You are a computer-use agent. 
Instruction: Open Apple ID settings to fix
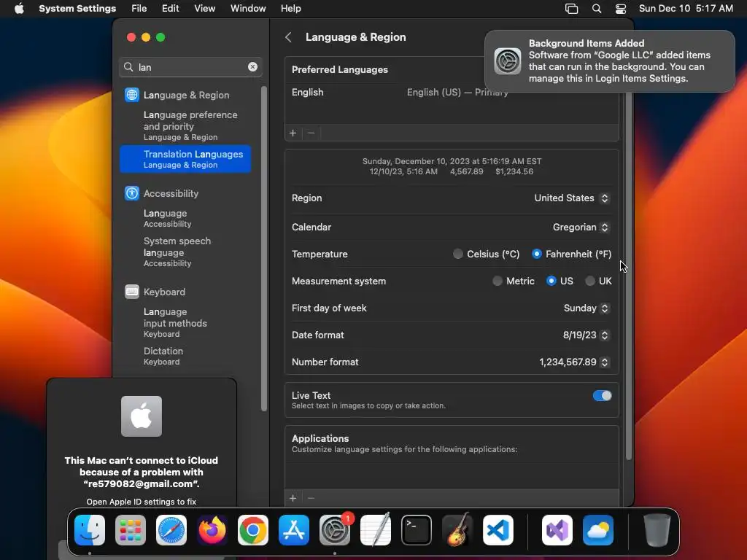coord(142,502)
